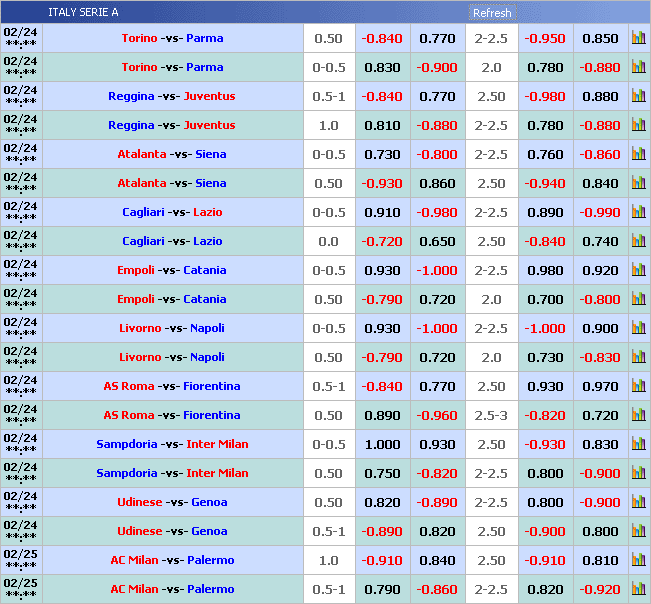Select 0.980 over odds in Empoli-Catania 0-0.5 row

[545, 271]
